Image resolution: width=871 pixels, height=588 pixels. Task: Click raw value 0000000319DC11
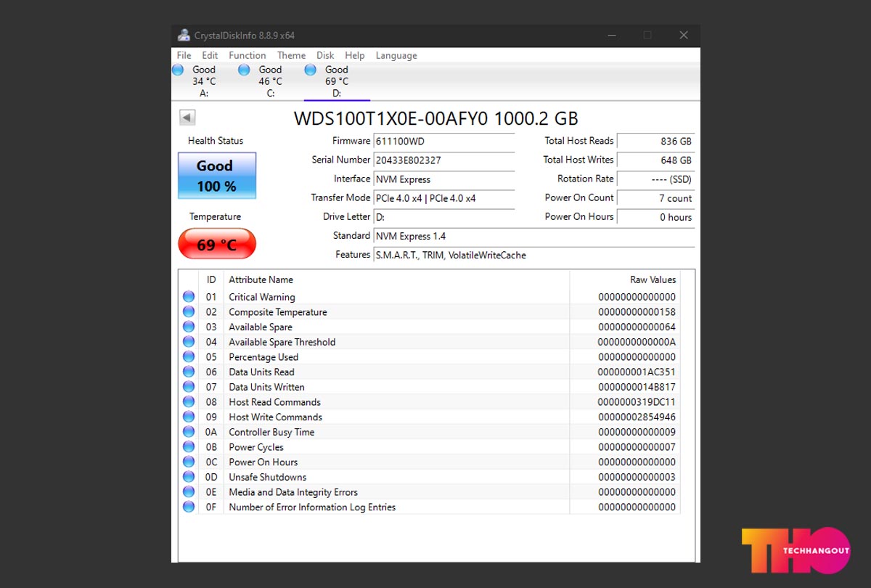[637, 402]
